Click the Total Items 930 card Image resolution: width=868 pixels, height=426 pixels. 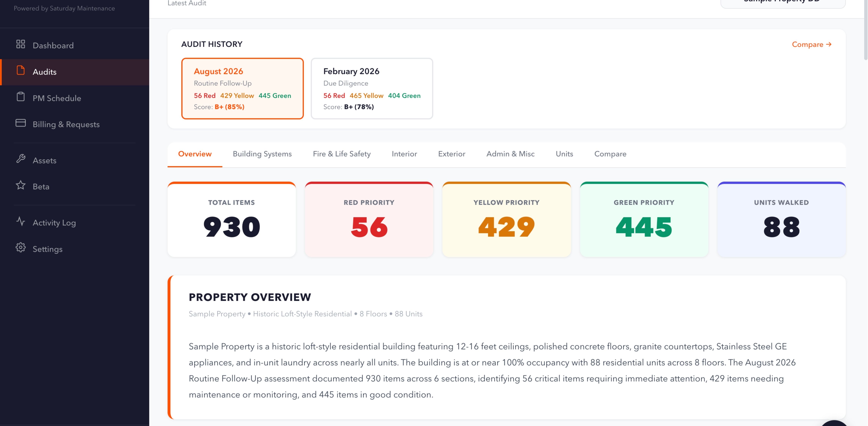tap(232, 220)
